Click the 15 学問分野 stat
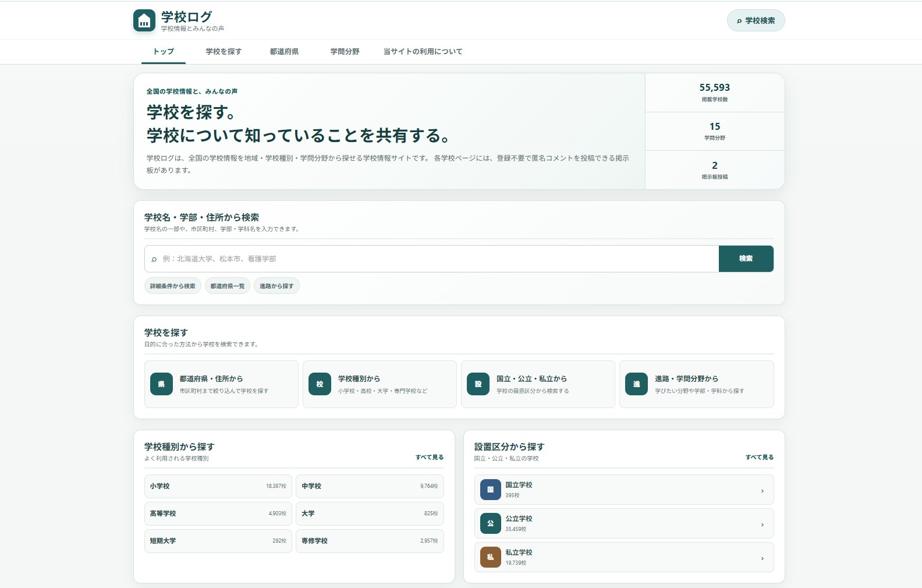Viewport: 922px width, 588px height. tap(715, 132)
